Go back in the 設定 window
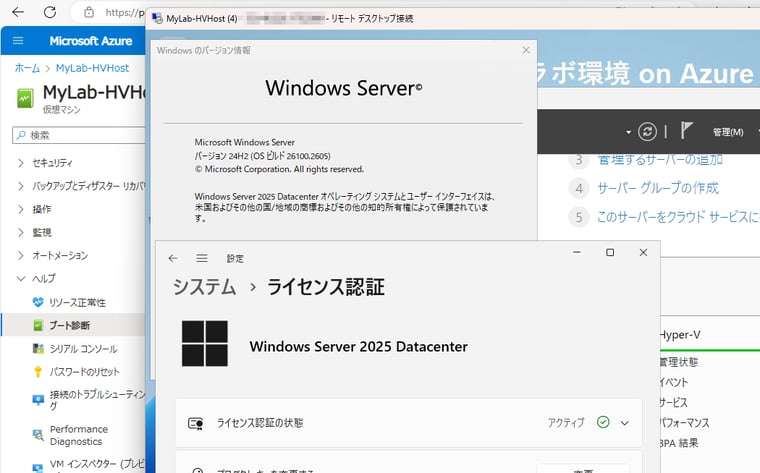Image resolution: width=760 pixels, height=473 pixels. click(173, 258)
